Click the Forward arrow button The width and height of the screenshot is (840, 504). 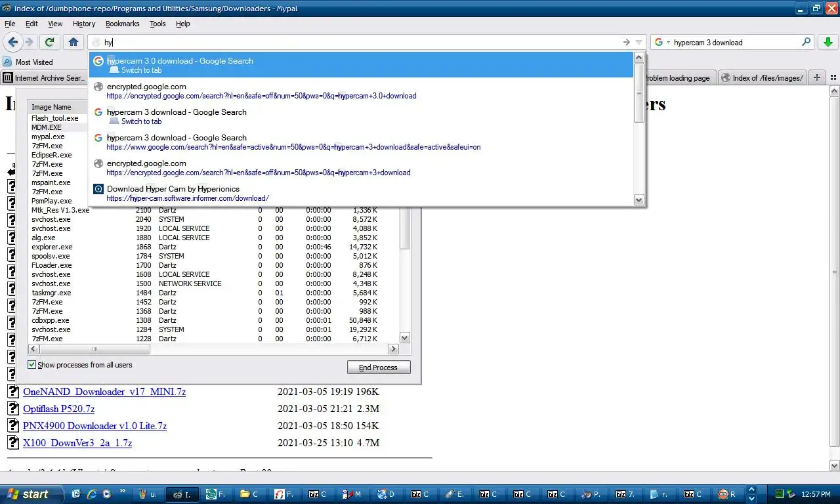29,42
